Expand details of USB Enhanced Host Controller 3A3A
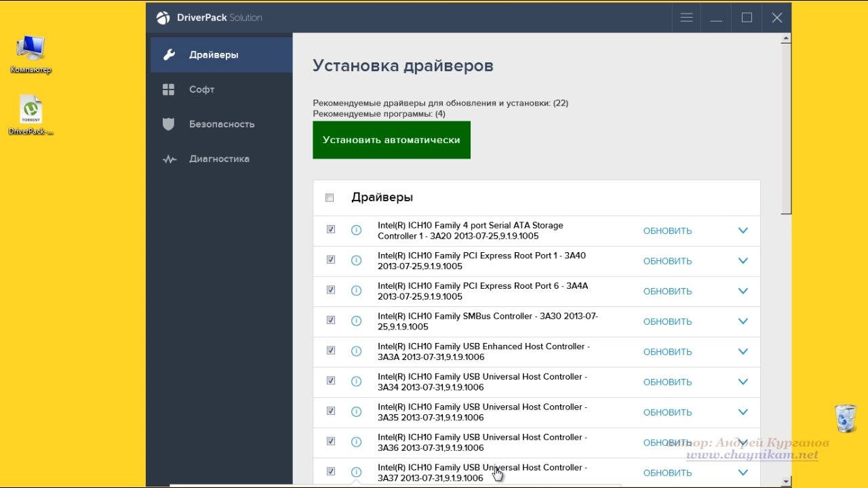 pos(743,351)
